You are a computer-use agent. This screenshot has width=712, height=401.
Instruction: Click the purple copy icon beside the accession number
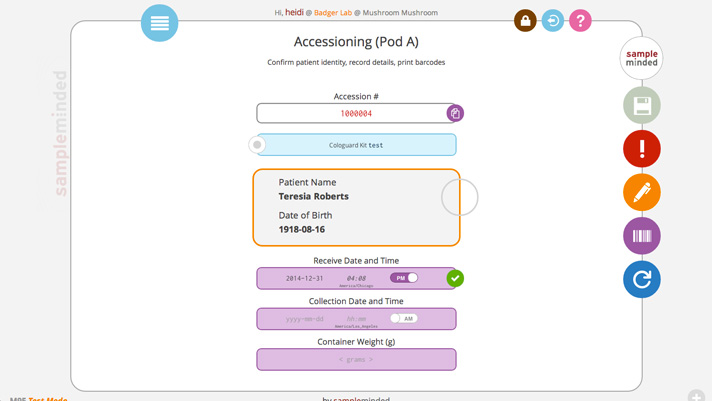coord(455,113)
